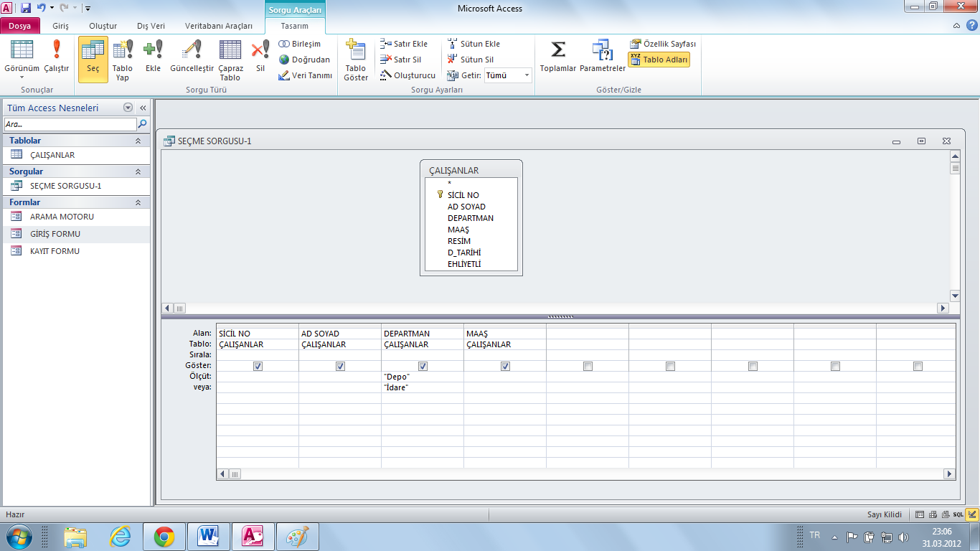Uncheck Göster for SİCİL NO column
The height and width of the screenshot is (551, 980).
tap(258, 366)
